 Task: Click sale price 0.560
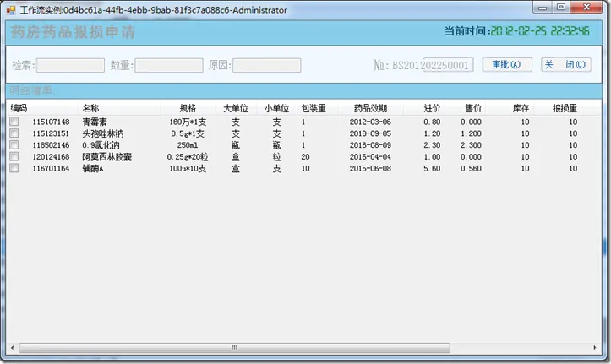[x=471, y=169]
